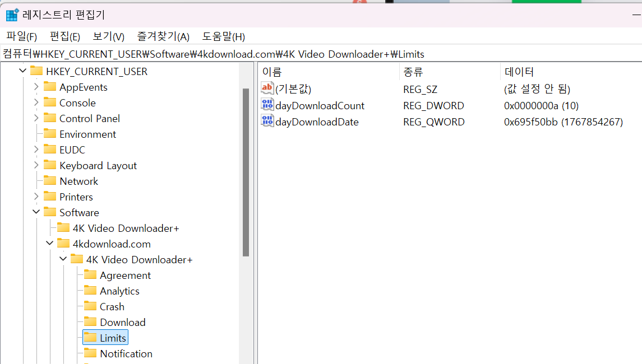Select the Network folder icon
The height and width of the screenshot is (364, 642).
(50, 180)
